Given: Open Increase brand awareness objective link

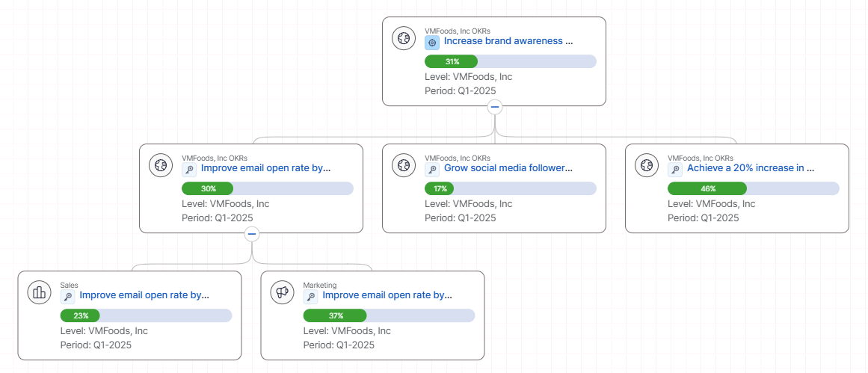Looking at the screenshot, I should (508, 41).
